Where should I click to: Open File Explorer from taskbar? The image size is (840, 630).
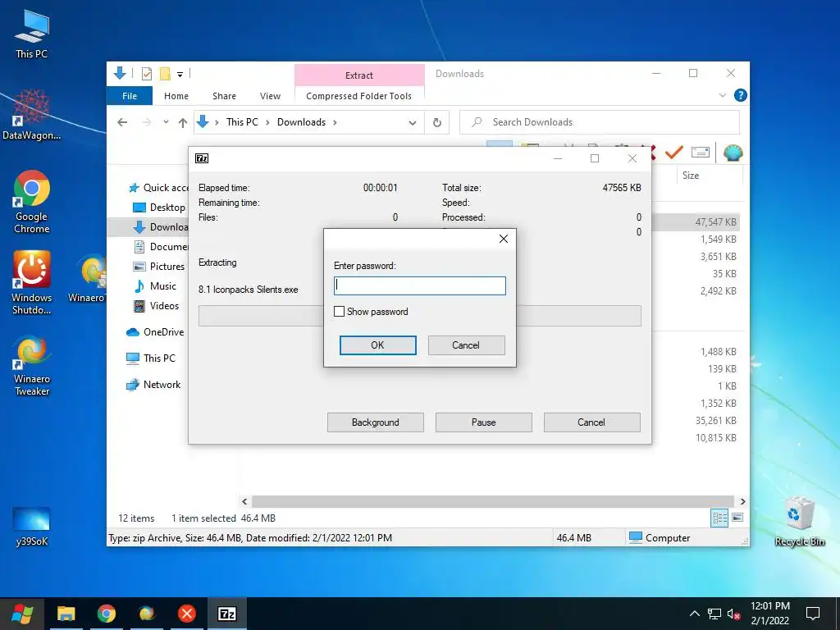(x=66, y=614)
